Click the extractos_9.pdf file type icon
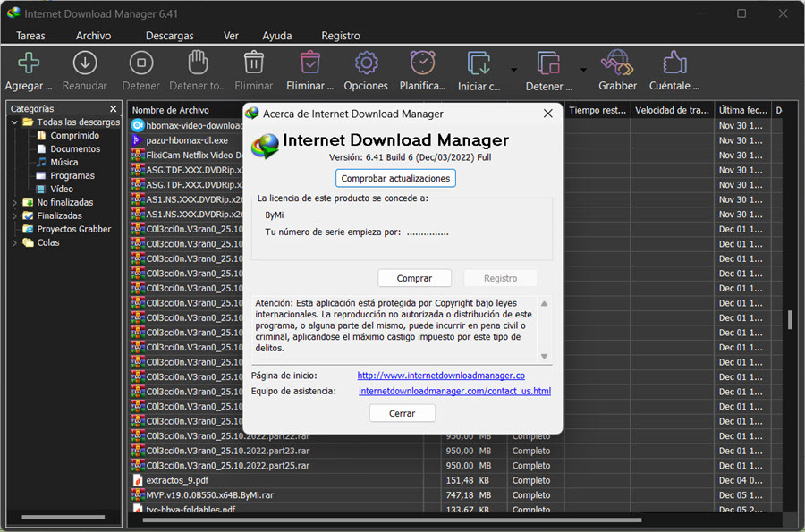This screenshot has width=805, height=532. coord(138,480)
